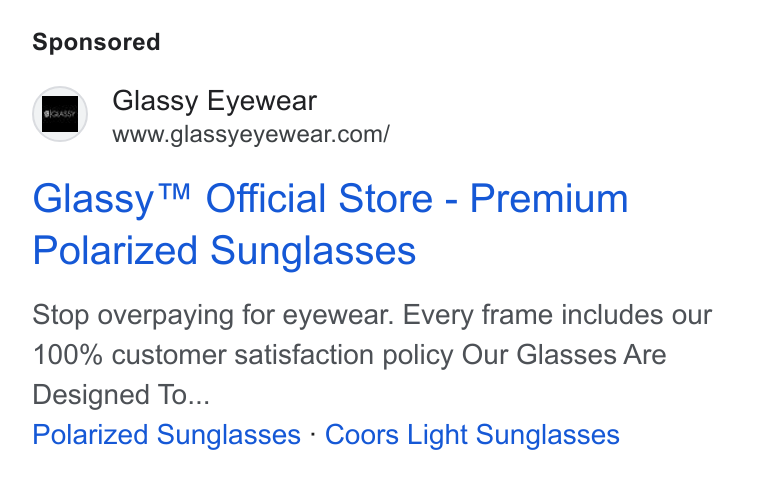Viewport: 760px width, 478px height.
Task: Select the Glassy Eyewear advertiser name
Action: (214, 101)
